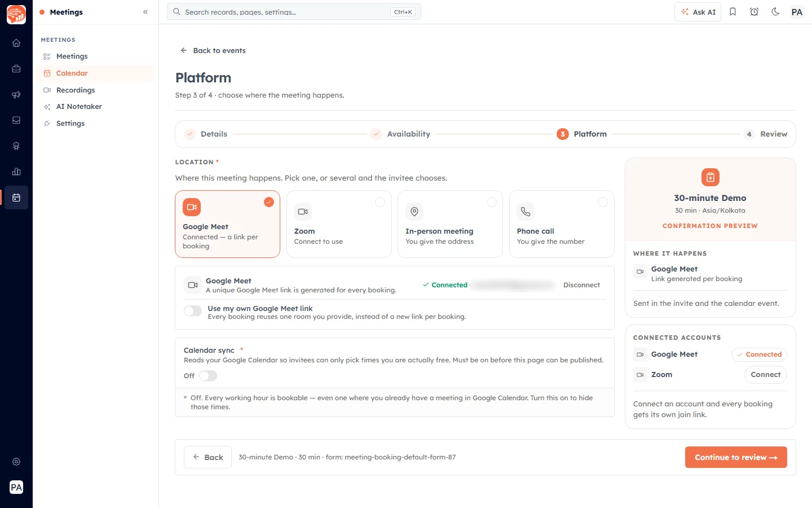The height and width of the screenshot is (508, 812).
Task: Open the calendar meetings icon in left rail
Action: pos(16,198)
